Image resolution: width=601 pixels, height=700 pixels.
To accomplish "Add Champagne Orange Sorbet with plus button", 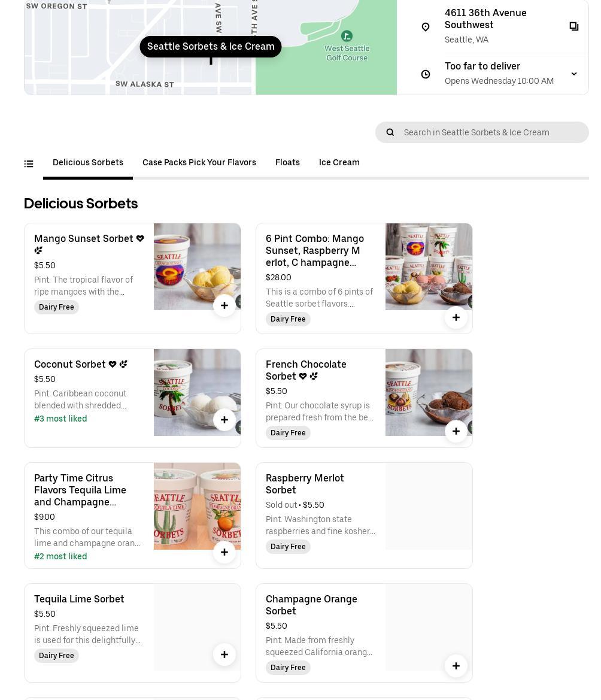I will (x=456, y=666).
